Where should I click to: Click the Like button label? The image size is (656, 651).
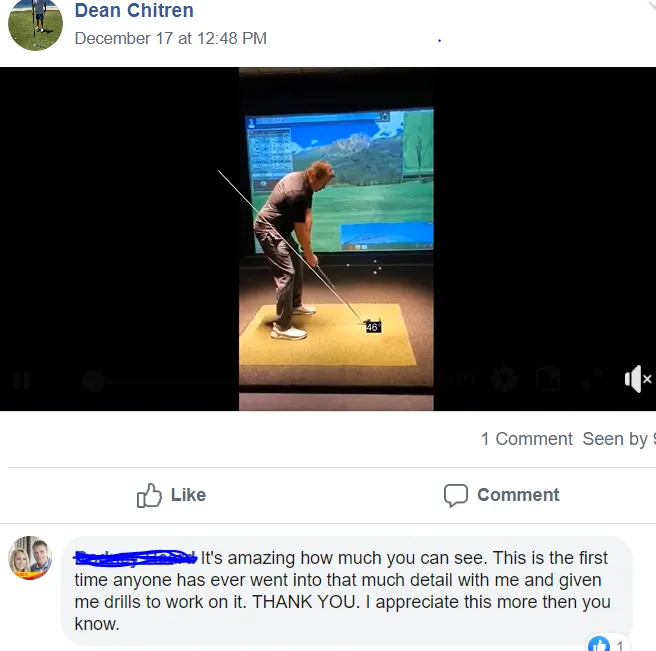tap(188, 495)
